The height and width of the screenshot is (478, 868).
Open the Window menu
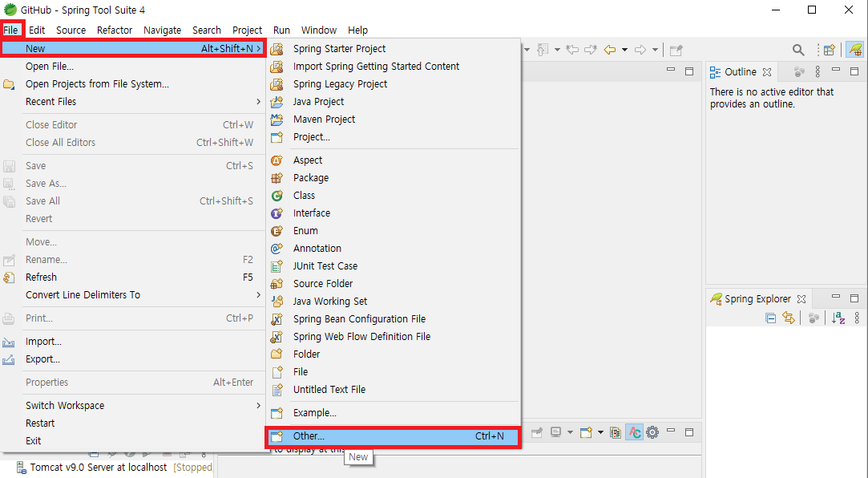319,30
